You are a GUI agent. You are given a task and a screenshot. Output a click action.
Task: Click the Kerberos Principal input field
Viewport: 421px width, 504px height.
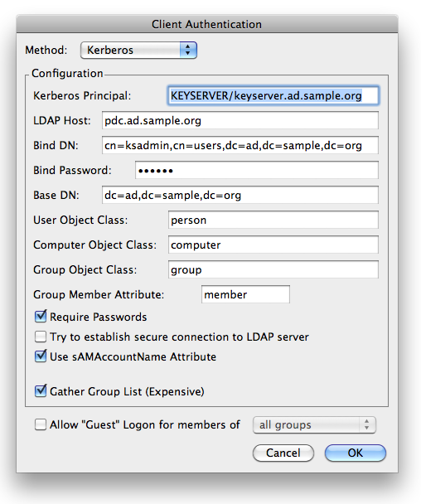pos(273,96)
